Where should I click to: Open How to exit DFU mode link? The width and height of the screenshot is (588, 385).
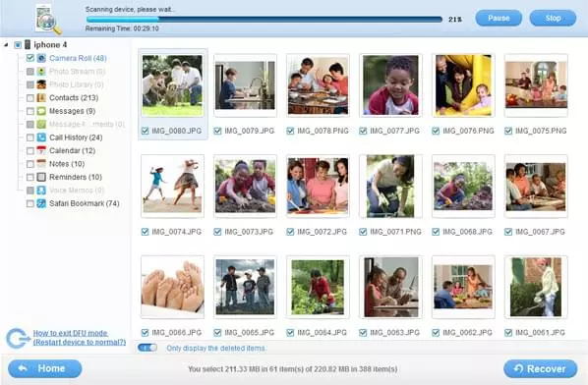point(80,338)
